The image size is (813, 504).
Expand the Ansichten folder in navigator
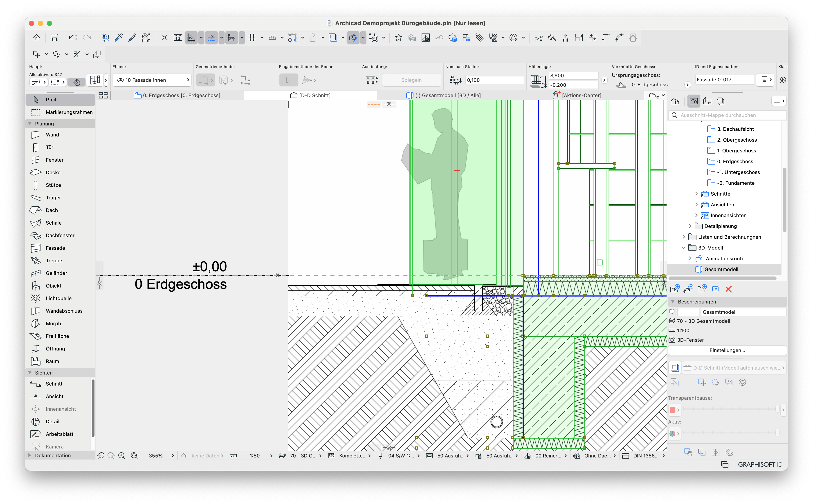coord(696,205)
